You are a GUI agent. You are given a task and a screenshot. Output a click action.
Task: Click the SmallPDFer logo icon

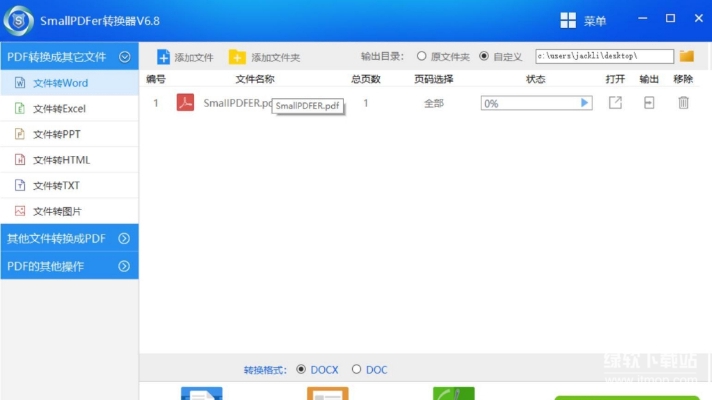pos(19,20)
